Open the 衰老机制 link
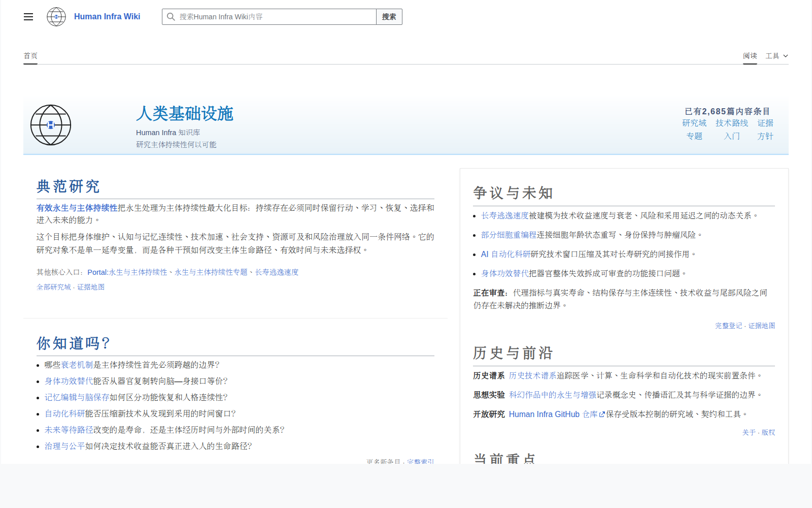The width and height of the screenshot is (812, 508). pyautogui.click(x=77, y=365)
